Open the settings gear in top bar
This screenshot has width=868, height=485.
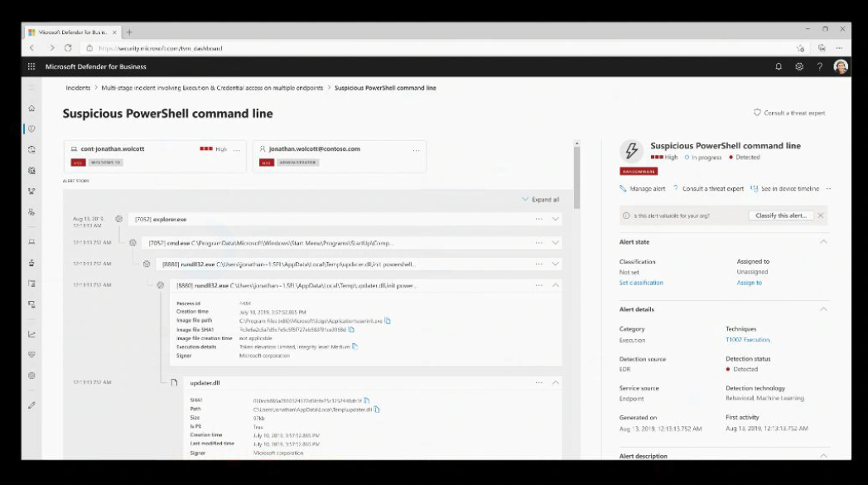[799, 65]
